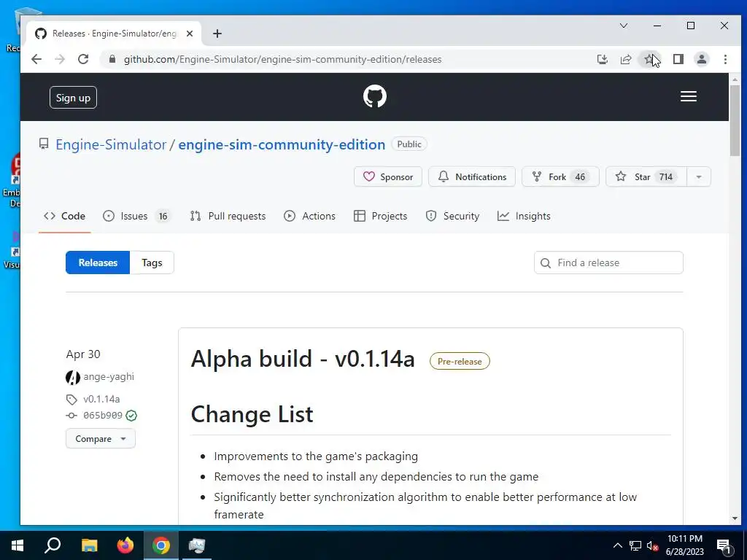The height and width of the screenshot is (560, 747).
Task: Click the browser forward arrow
Action: pos(60,59)
